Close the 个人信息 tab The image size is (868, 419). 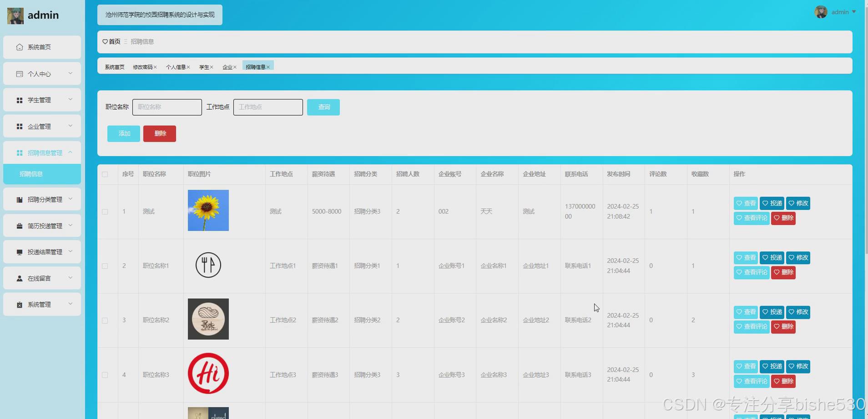[x=188, y=67]
